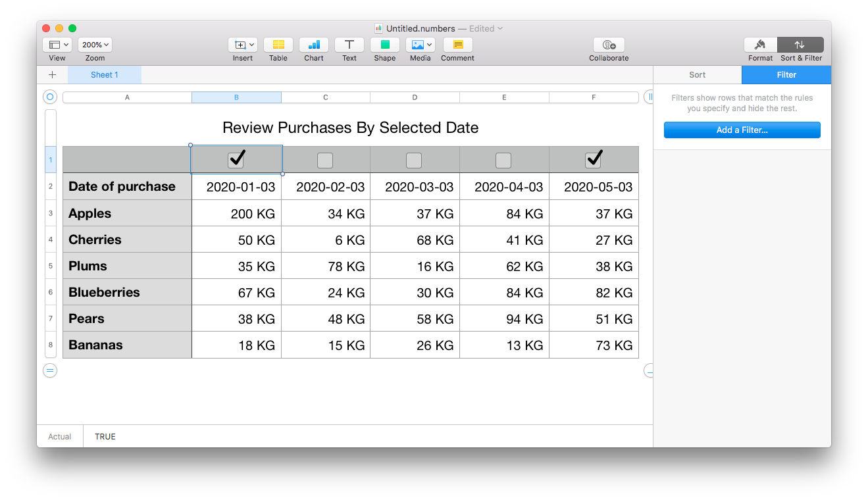868x500 pixels.
Task: Select the 2020-03-03 date cell
Action: (415, 186)
